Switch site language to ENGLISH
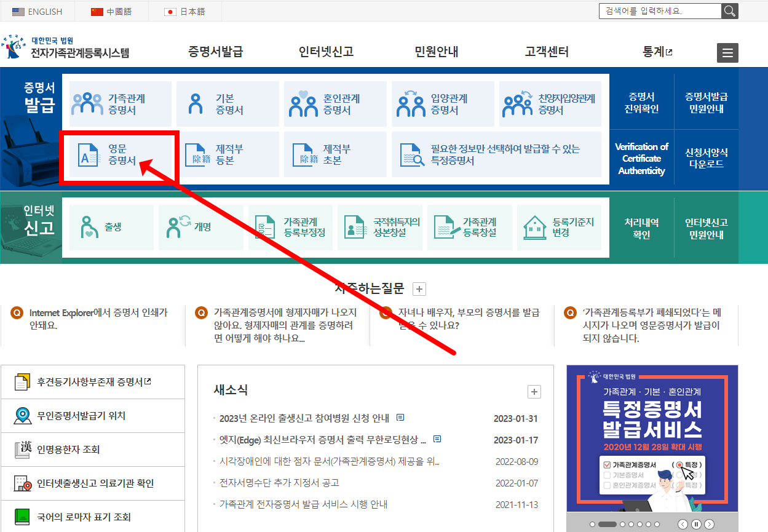The height and width of the screenshot is (532, 768). [x=37, y=11]
